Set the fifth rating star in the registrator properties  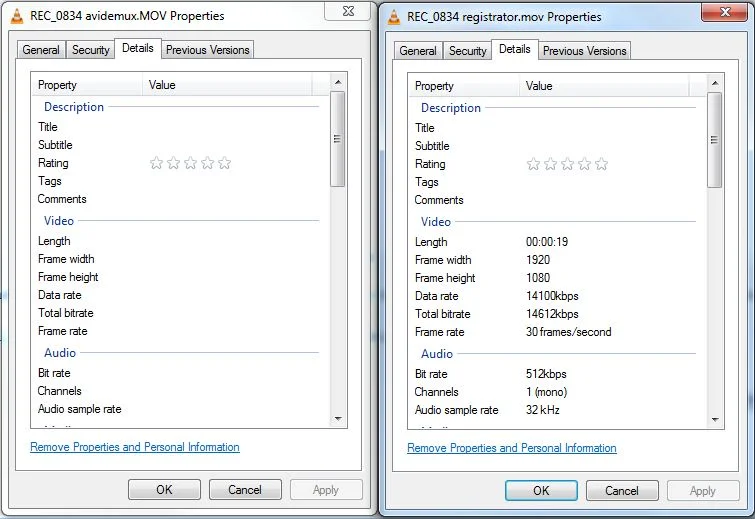pos(601,164)
